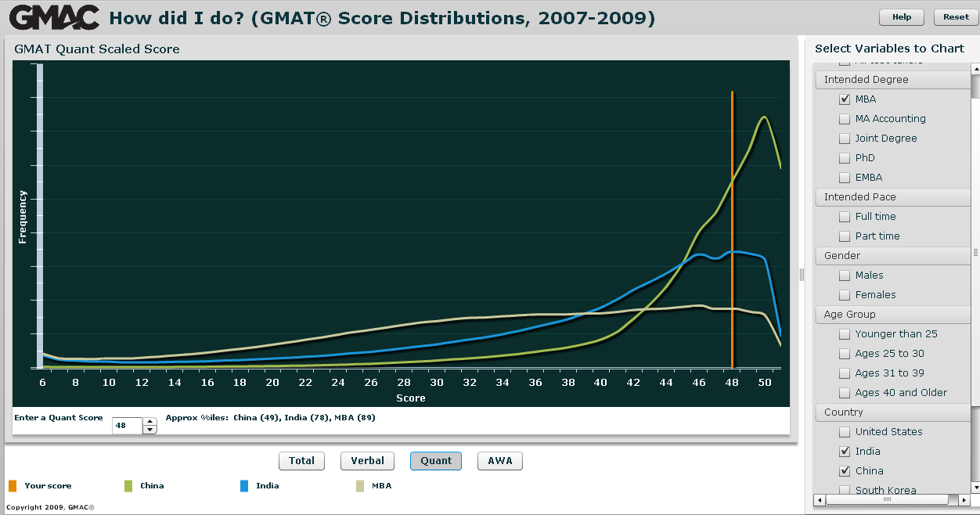
Task: Uncheck the MBA checkbox
Action: 845,99
